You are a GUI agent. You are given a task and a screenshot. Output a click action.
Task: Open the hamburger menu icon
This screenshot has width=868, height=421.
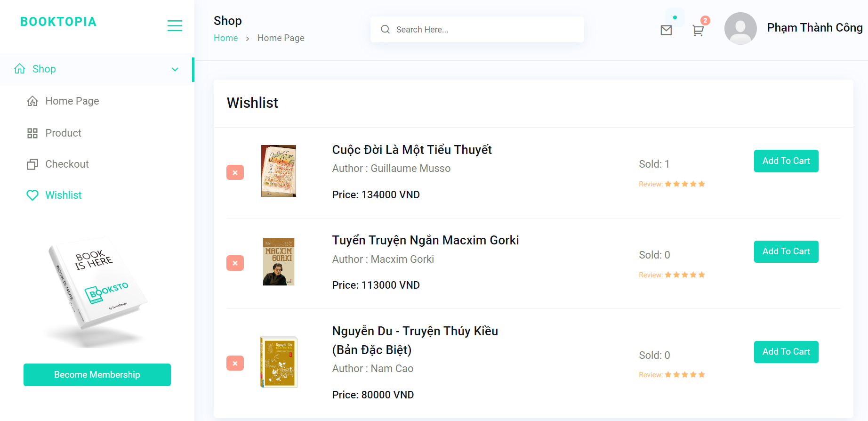[x=175, y=25]
